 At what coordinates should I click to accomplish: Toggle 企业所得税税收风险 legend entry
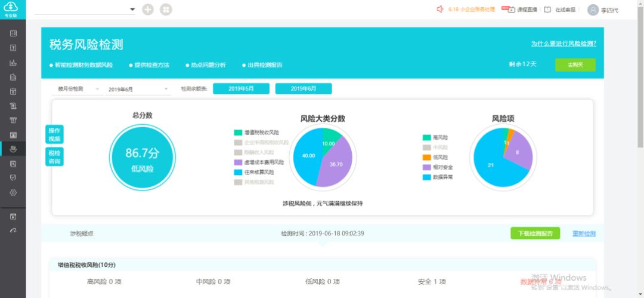coord(262,142)
